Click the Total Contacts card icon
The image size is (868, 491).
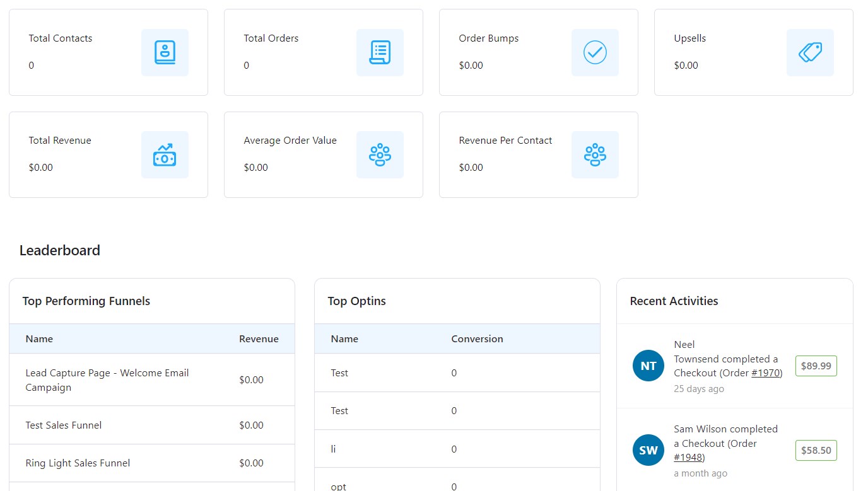point(165,52)
